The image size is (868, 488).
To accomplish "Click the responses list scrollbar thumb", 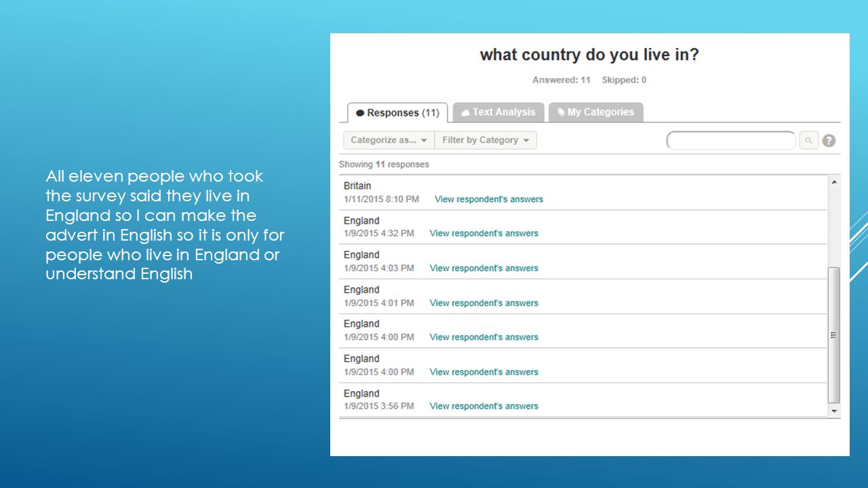I will (834, 335).
